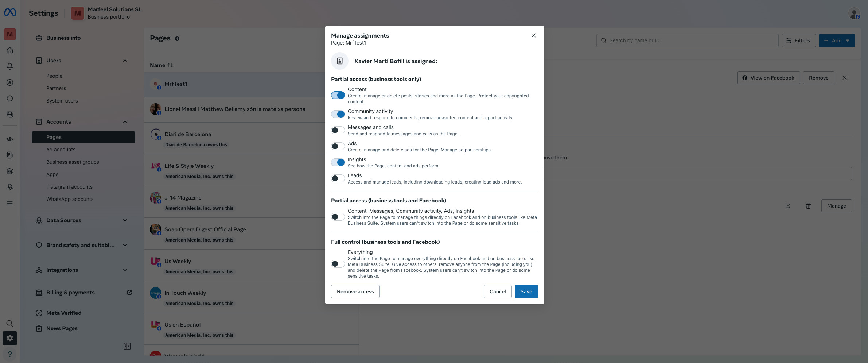Open the chat bubble icon in sidebar
868x363 pixels.
click(x=10, y=99)
